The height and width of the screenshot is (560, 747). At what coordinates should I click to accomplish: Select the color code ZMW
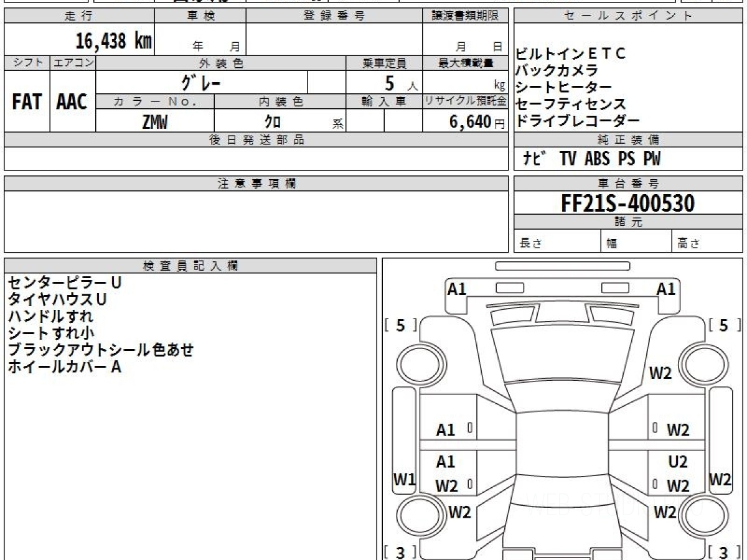click(155, 121)
